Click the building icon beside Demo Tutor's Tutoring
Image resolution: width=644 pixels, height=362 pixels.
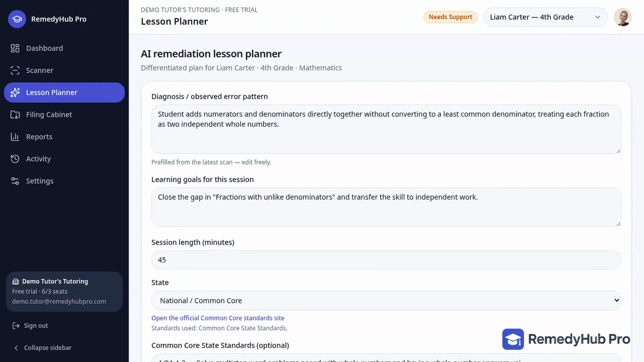tap(15, 282)
